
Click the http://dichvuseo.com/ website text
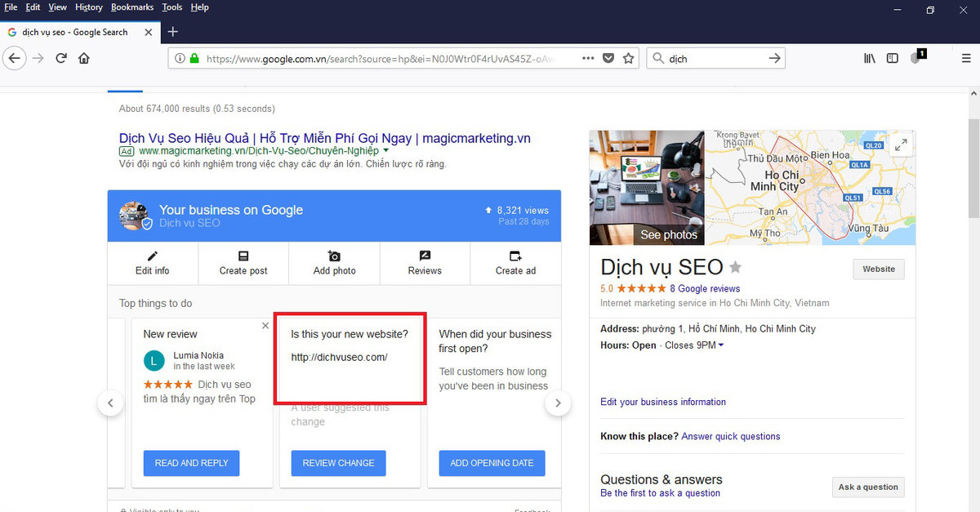(339, 357)
